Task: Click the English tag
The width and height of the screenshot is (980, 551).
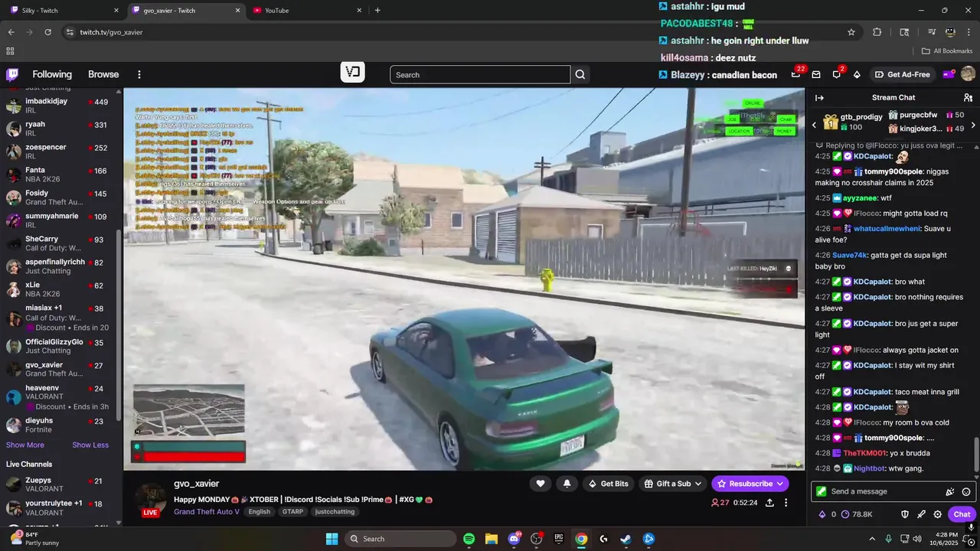Action: coord(260,511)
